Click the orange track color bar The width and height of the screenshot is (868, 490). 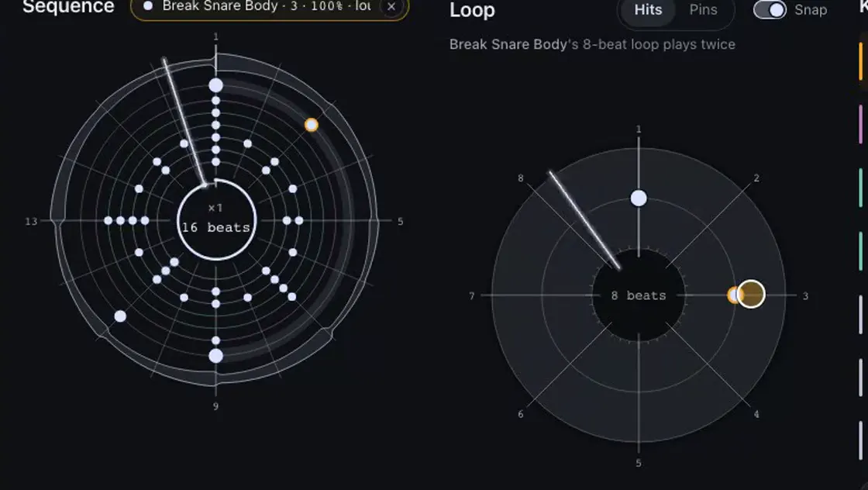point(861,60)
